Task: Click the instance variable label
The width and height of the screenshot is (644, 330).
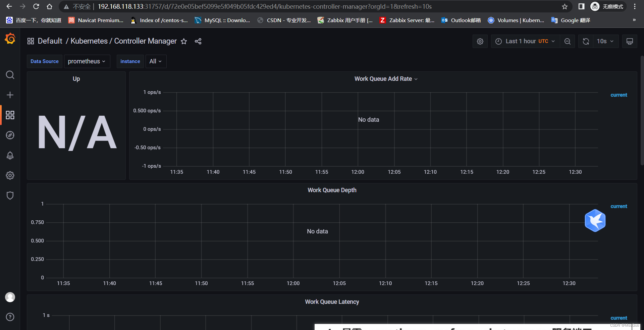Action: (x=130, y=61)
